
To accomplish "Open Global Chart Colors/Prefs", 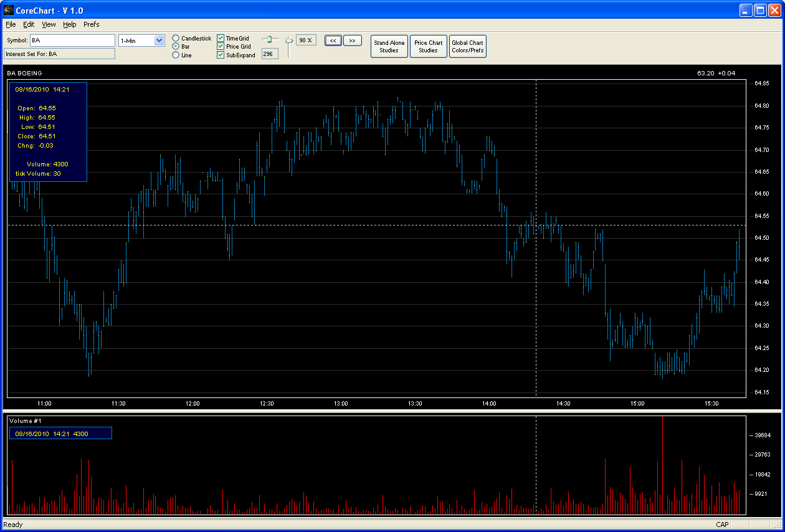I will [468, 47].
